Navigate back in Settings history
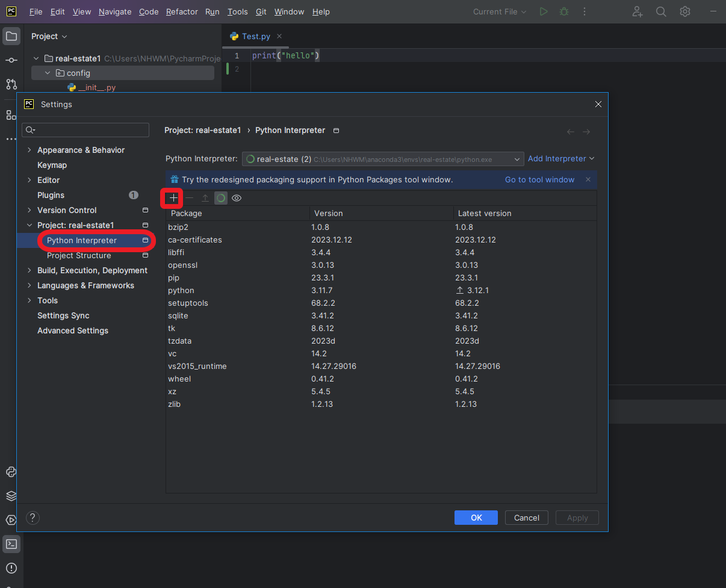Image resolution: width=726 pixels, height=588 pixels. click(x=571, y=132)
